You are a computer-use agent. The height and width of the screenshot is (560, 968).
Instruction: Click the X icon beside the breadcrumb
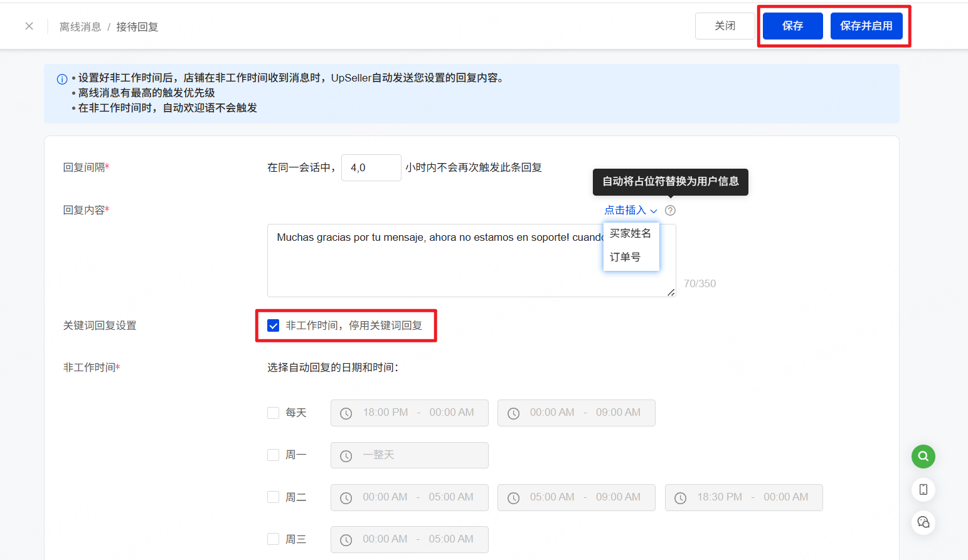(29, 26)
